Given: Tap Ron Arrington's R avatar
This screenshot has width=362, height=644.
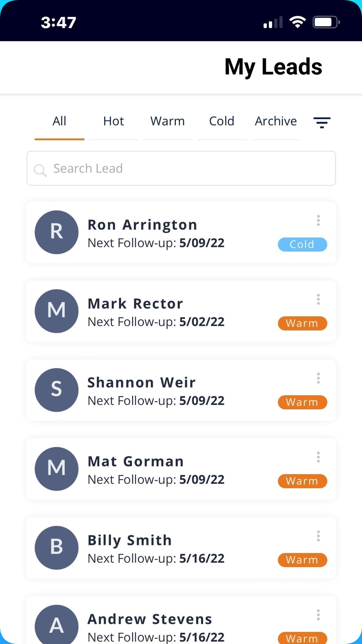Looking at the screenshot, I should (57, 232).
